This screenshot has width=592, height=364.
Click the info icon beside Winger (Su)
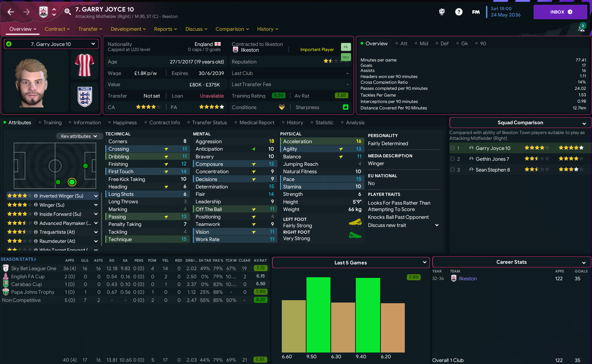click(35, 205)
